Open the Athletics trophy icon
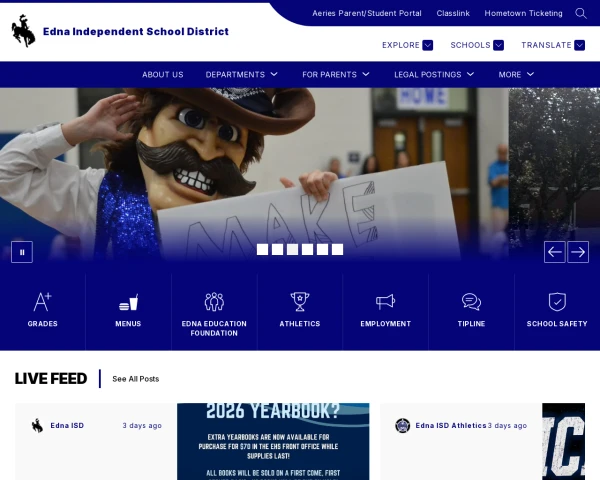600x480 pixels. 300,302
